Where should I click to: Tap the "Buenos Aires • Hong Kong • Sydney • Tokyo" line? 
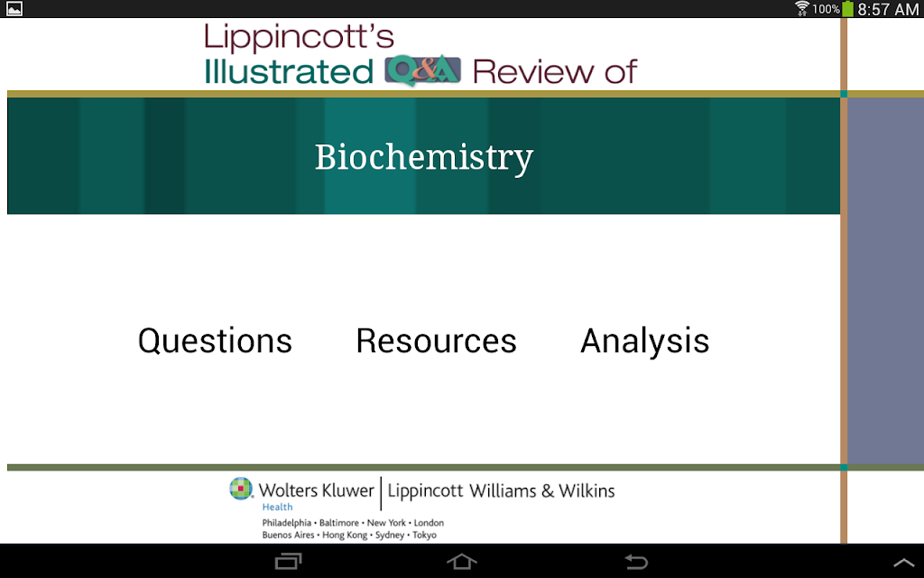tap(349, 535)
